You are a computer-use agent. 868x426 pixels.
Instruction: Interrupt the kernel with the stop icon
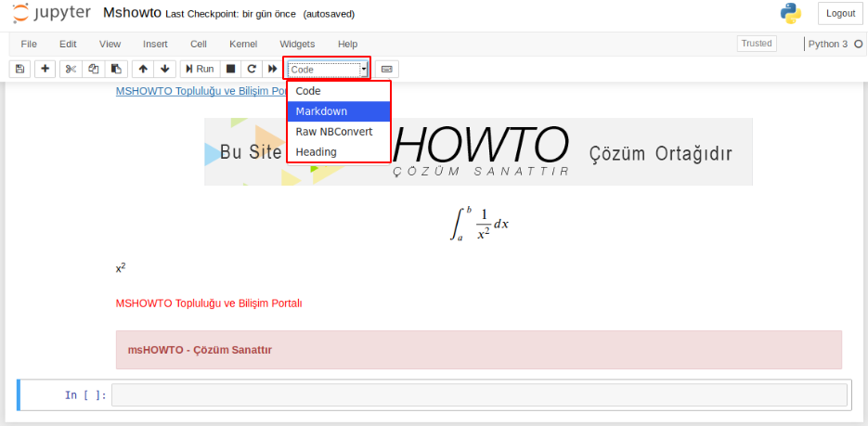pyautogui.click(x=231, y=70)
